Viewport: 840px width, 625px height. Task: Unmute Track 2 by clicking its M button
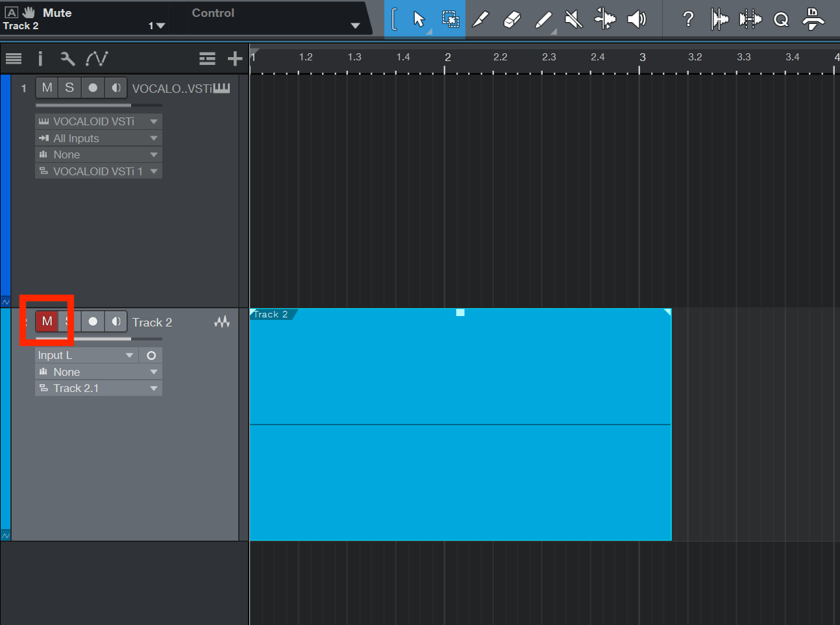pos(46,321)
